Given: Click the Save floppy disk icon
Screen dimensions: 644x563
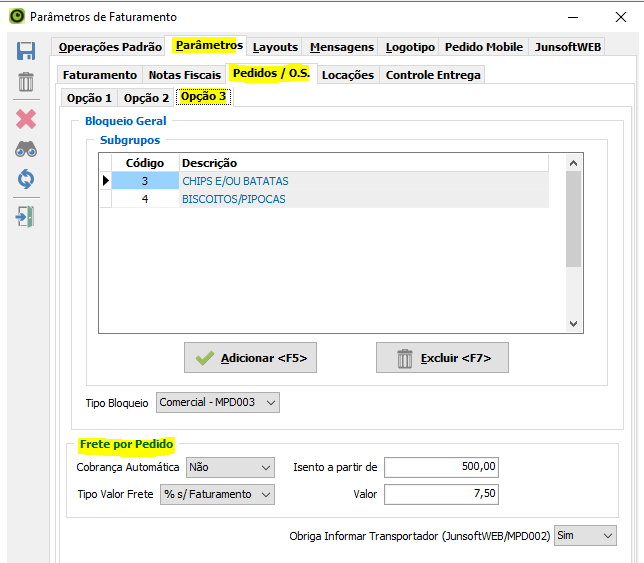Looking at the screenshot, I should [26, 51].
